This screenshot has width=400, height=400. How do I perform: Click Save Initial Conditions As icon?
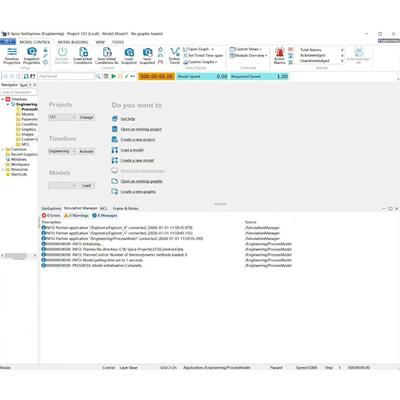107,56
